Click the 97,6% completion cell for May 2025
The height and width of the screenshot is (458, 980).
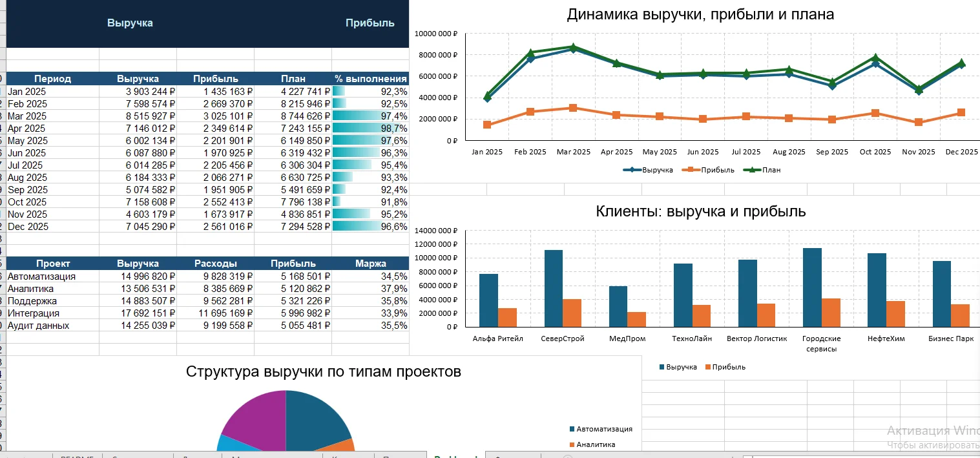coord(371,141)
